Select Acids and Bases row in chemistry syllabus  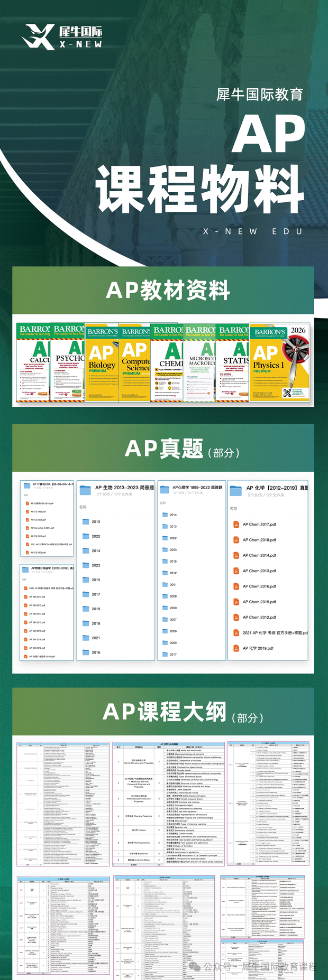point(169,860)
